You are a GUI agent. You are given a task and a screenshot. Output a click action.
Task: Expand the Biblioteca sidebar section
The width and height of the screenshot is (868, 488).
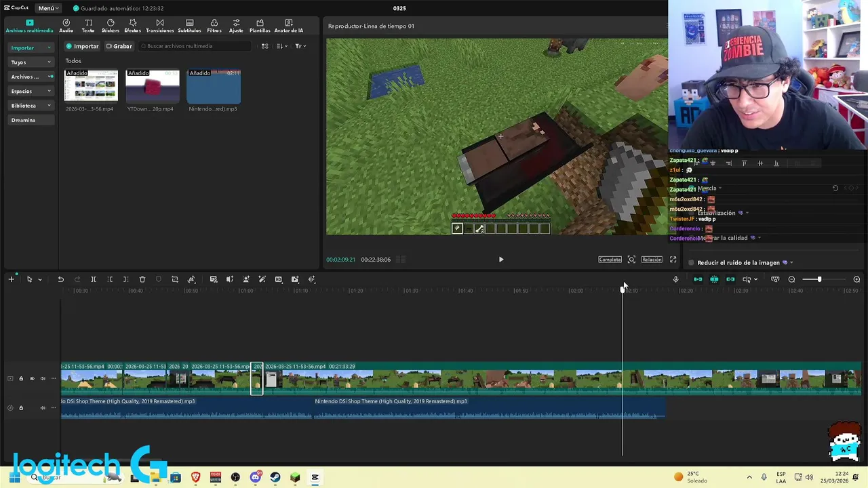point(31,106)
